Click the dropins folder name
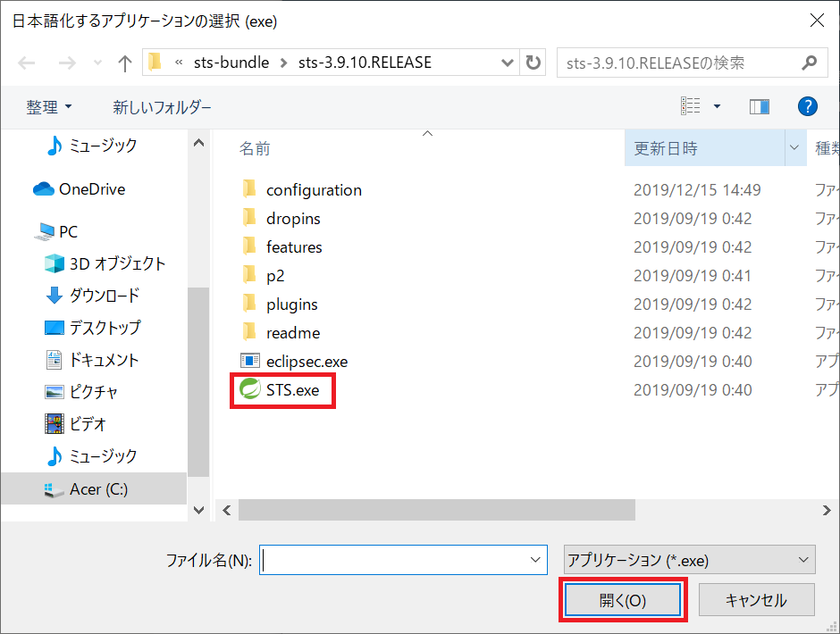840x634 pixels. [293, 219]
